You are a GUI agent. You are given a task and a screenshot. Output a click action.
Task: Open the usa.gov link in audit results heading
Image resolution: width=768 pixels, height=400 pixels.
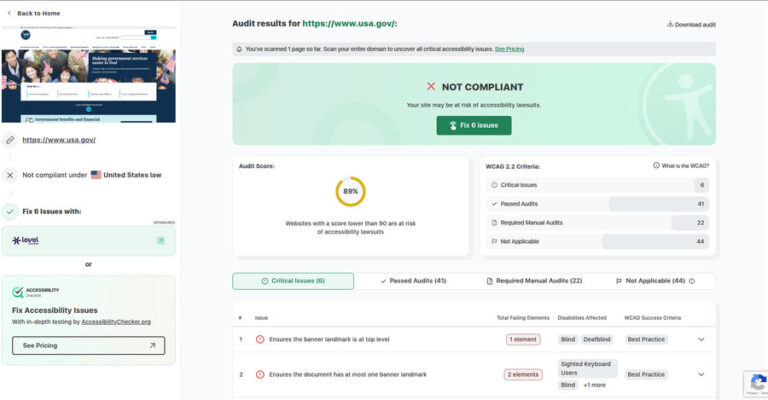coord(348,24)
